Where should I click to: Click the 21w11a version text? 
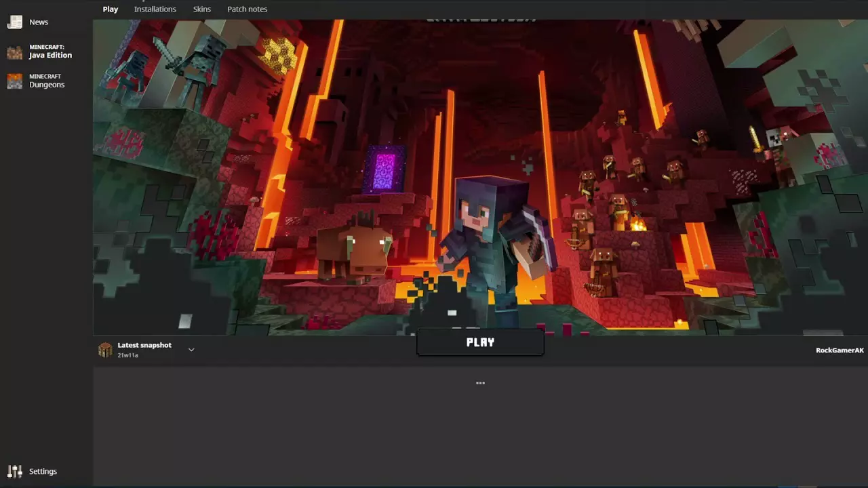[x=127, y=355]
